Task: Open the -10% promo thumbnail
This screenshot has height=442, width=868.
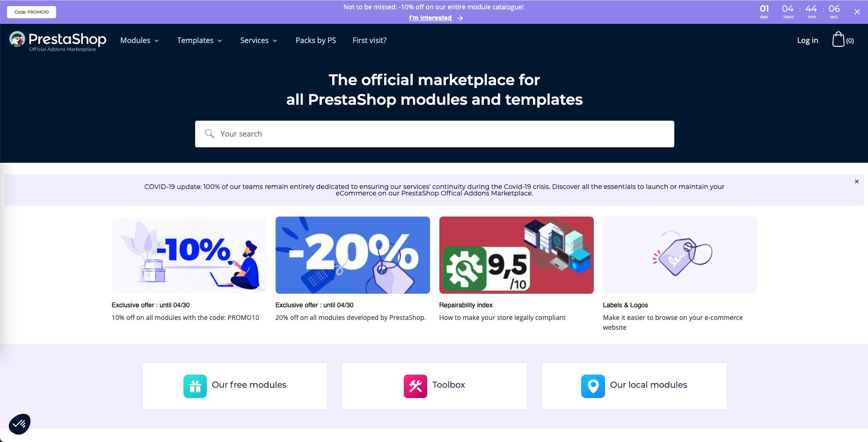Action: (x=189, y=255)
